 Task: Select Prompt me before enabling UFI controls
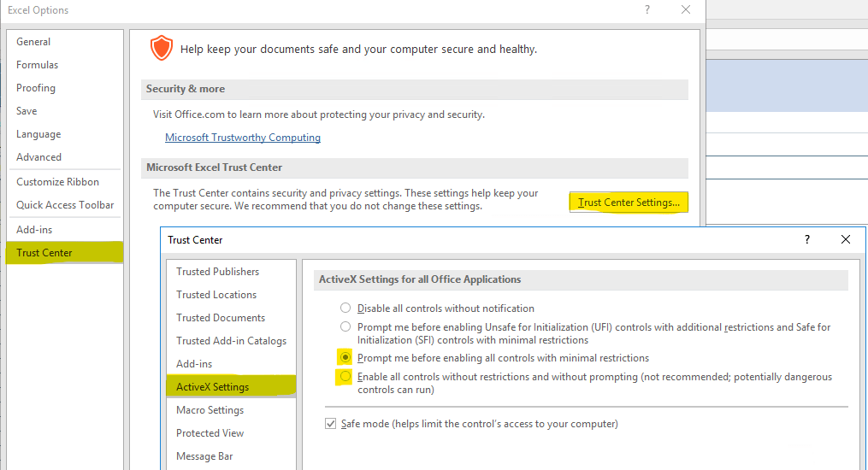click(x=345, y=326)
